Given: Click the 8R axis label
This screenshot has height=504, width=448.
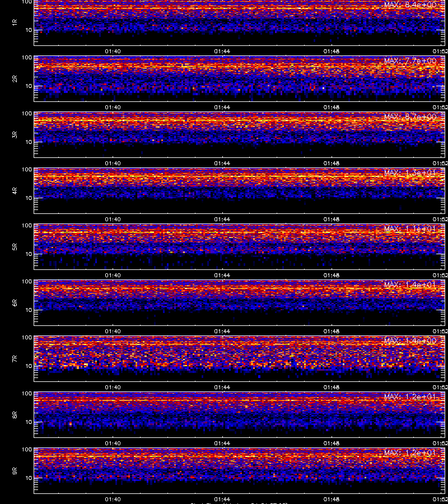Looking at the screenshot, I should pyautogui.click(x=15, y=414).
